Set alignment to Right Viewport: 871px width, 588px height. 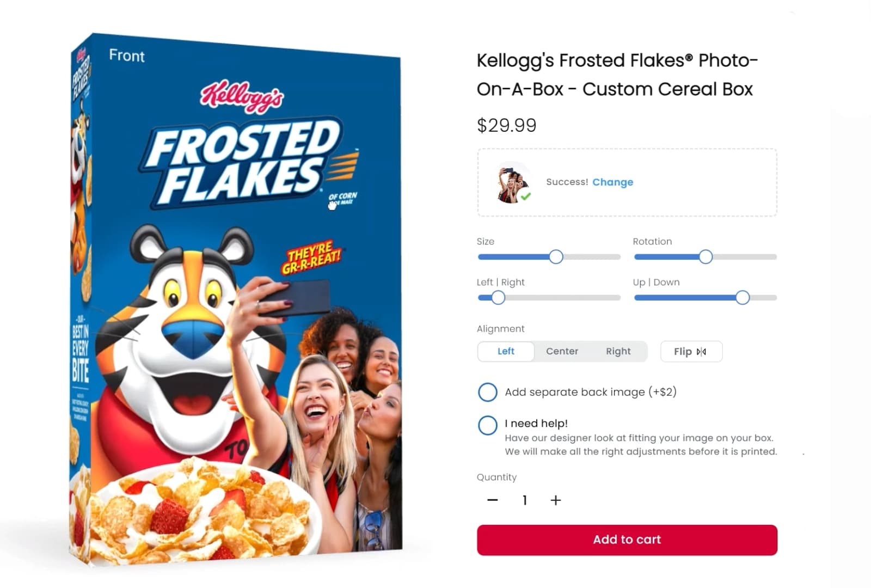[x=618, y=352]
